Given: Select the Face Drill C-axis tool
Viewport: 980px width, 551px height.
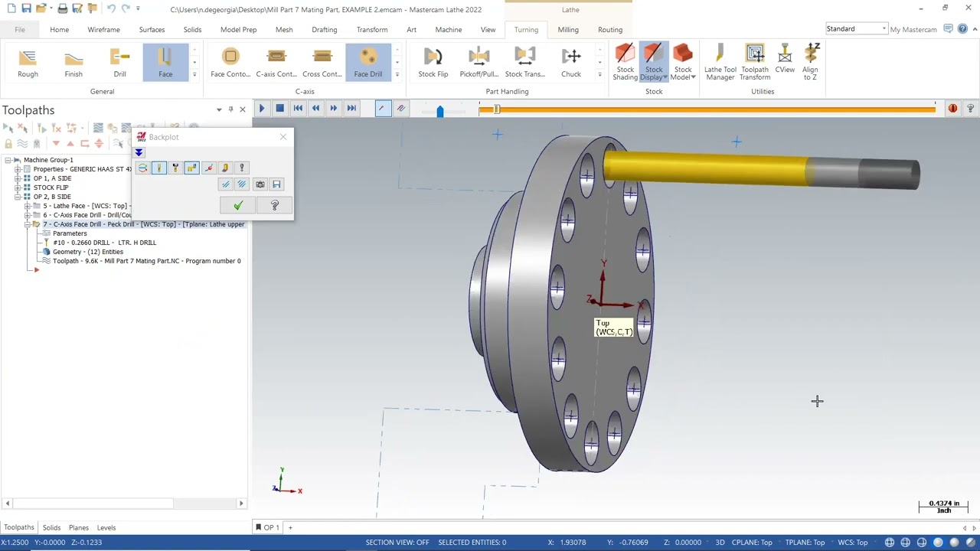Looking at the screenshot, I should 368,63.
